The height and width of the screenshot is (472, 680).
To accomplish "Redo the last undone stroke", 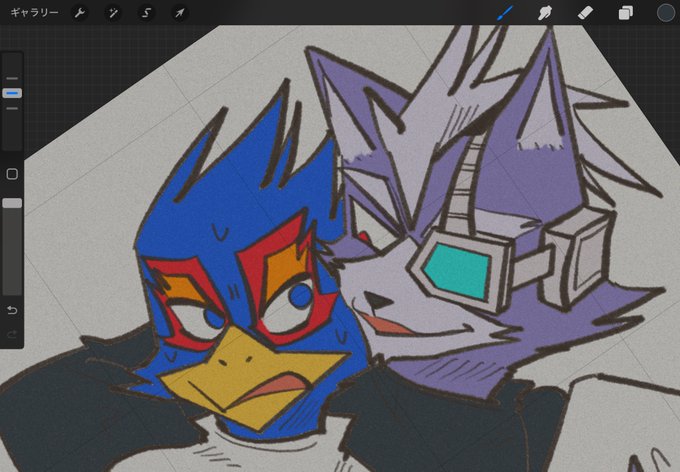I will (12, 334).
